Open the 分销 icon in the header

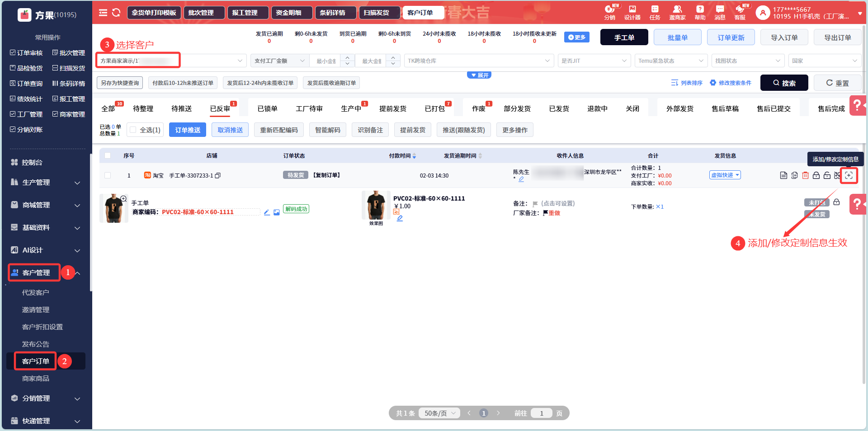click(x=610, y=12)
